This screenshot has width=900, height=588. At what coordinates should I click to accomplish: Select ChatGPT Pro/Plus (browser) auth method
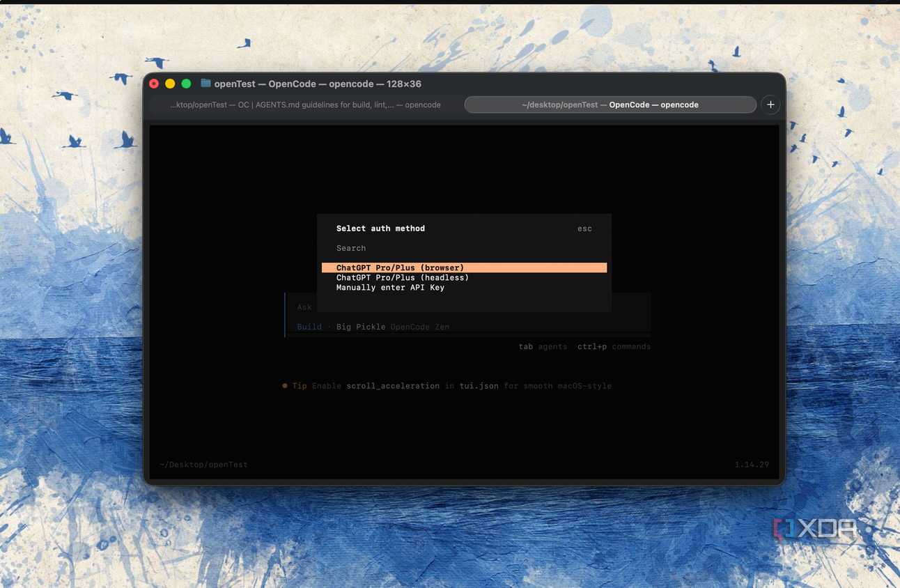464,268
